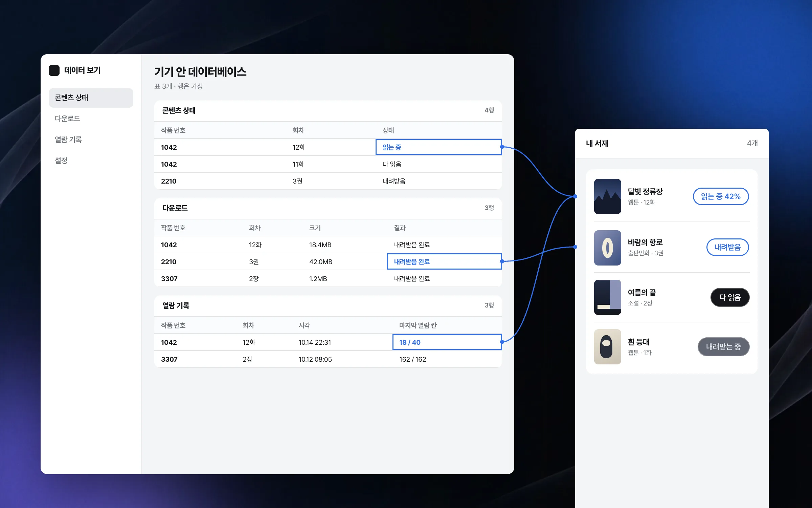Open the 달빛 정류장 mountain cover thumbnail
The height and width of the screenshot is (508, 812).
(x=607, y=196)
